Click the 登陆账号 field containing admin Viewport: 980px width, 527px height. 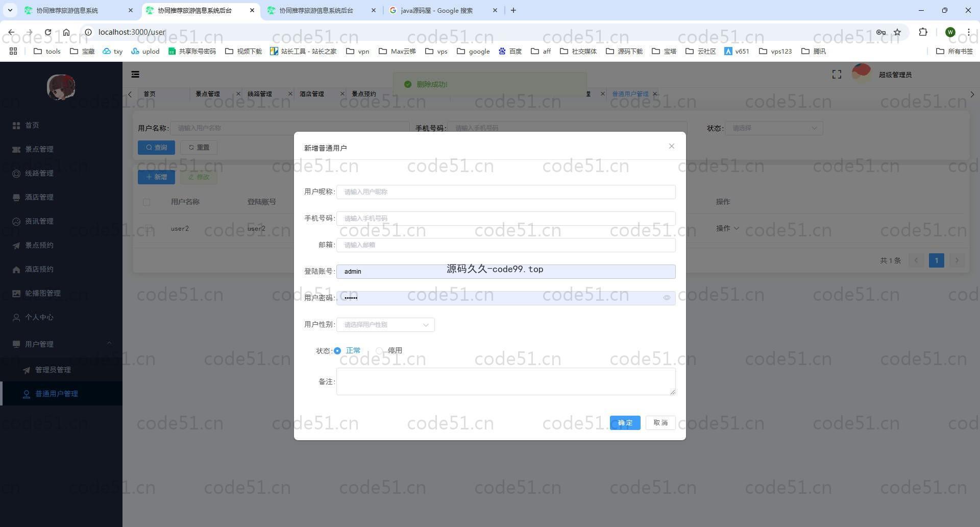click(x=506, y=272)
